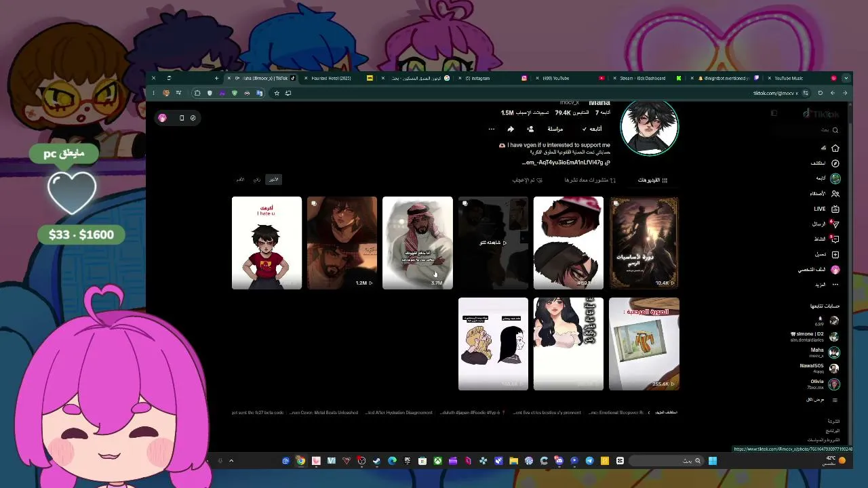Click the browser bookmark star icon
The image size is (868, 488).
pyautogui.click(x=277, y=93)
